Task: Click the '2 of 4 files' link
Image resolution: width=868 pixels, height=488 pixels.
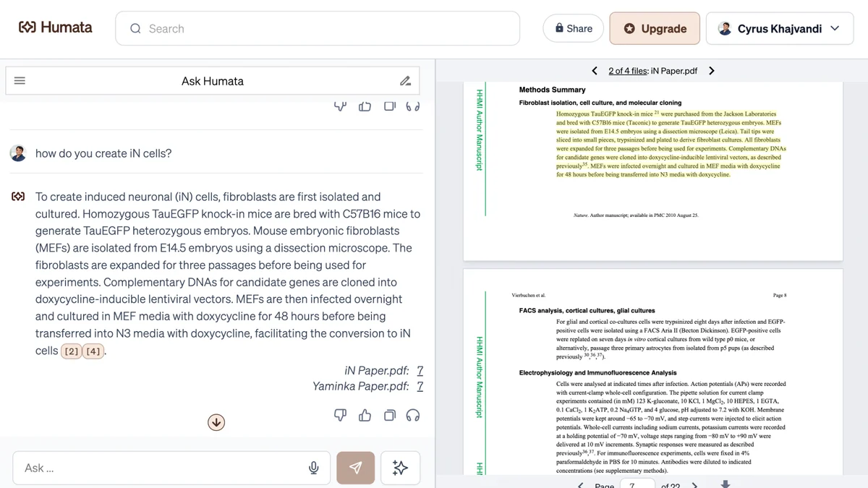Action: tap(628, 71)
